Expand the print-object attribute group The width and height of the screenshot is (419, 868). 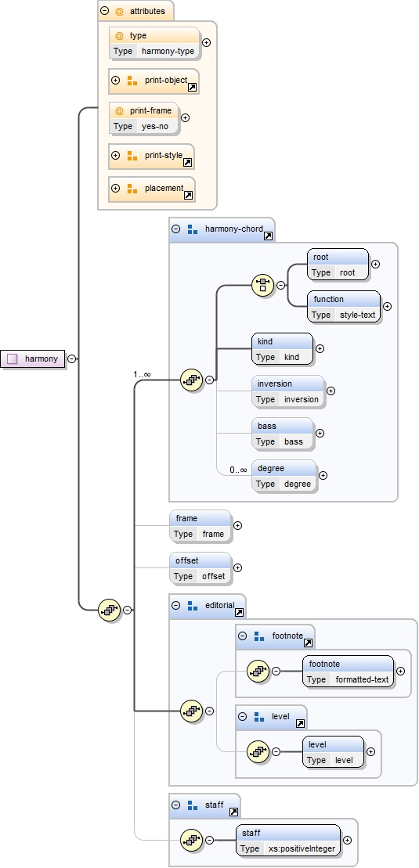coord(115,81)
